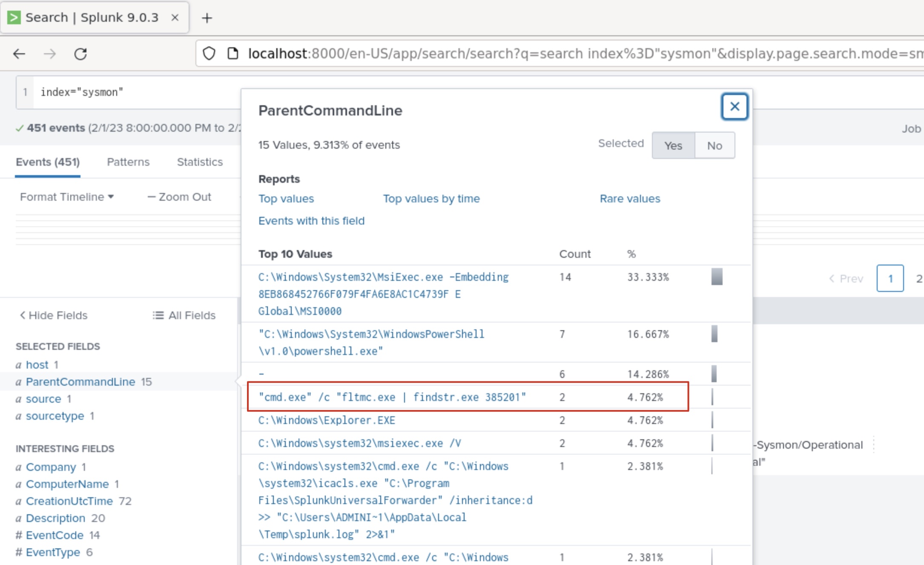Open the host selected field
This screenshot has width=924, height=565.
coord(37,365)
